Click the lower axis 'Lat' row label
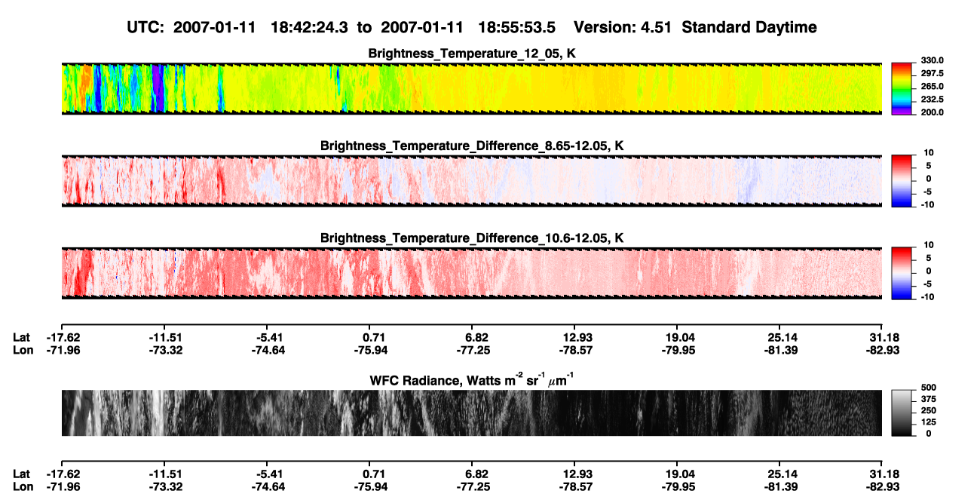 21,474
